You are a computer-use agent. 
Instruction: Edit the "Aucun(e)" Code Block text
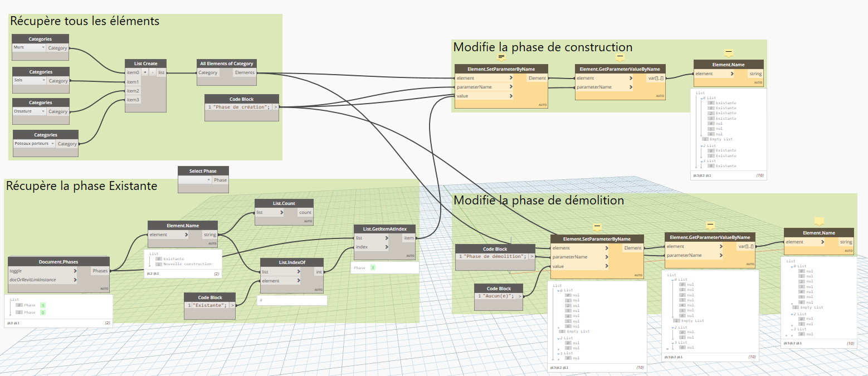[497, 296]
